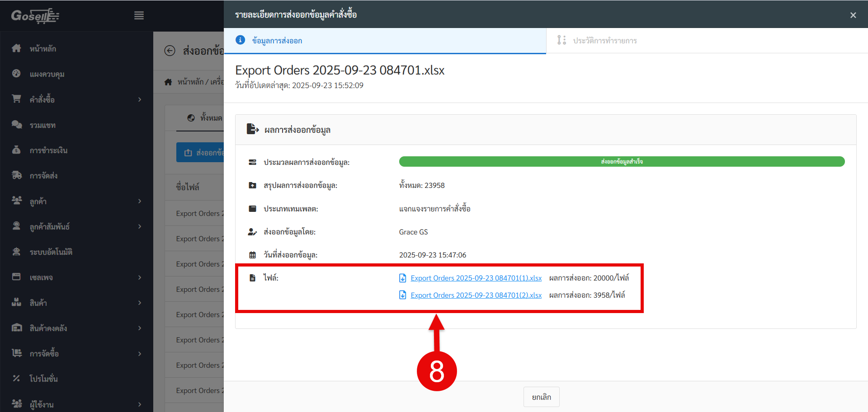
Task: Expand the ลูกค้า sidebar submenu chevron
Action: tap(140, 201)
